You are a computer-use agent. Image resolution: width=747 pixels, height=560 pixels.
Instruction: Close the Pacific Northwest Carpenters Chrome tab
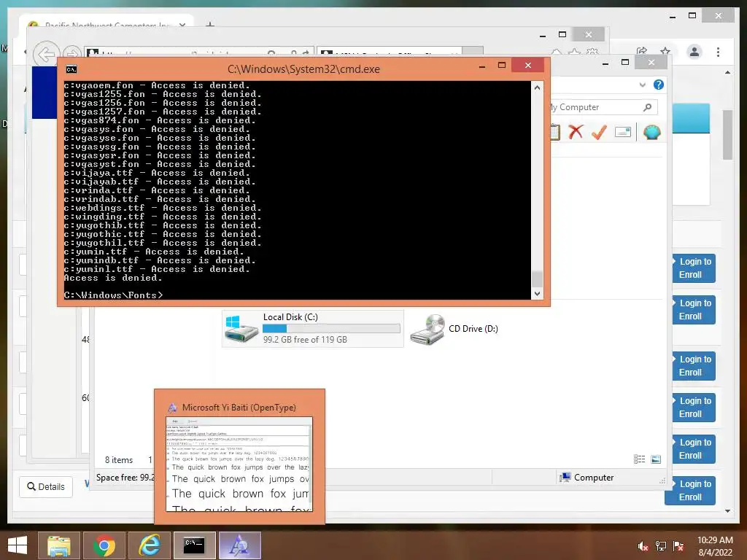[182, 25]
